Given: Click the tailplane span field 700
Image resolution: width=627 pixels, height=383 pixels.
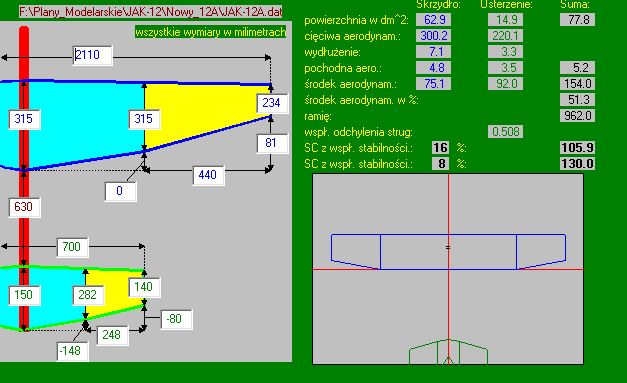Looking at the screenshot, I should click(72, 247).
